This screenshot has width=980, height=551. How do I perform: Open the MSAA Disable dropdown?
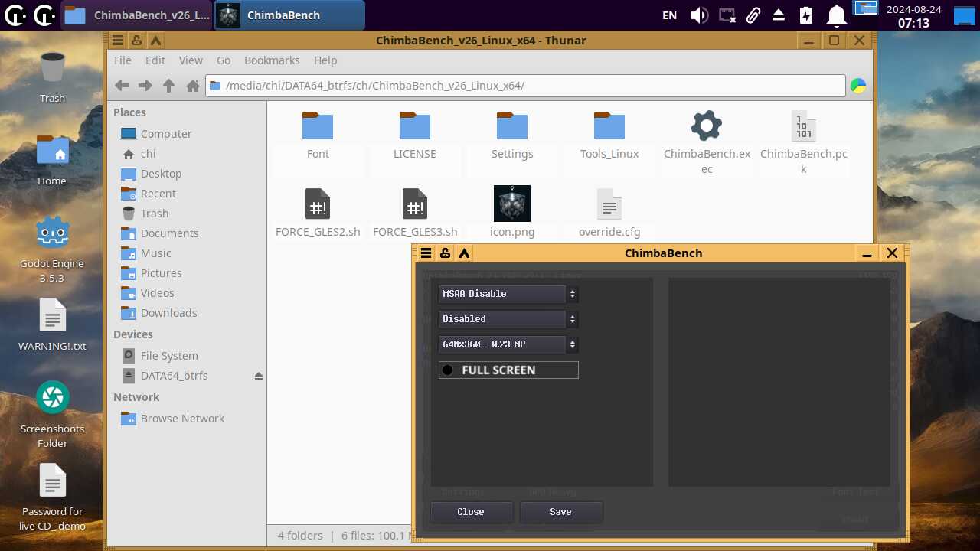point(508,294)
